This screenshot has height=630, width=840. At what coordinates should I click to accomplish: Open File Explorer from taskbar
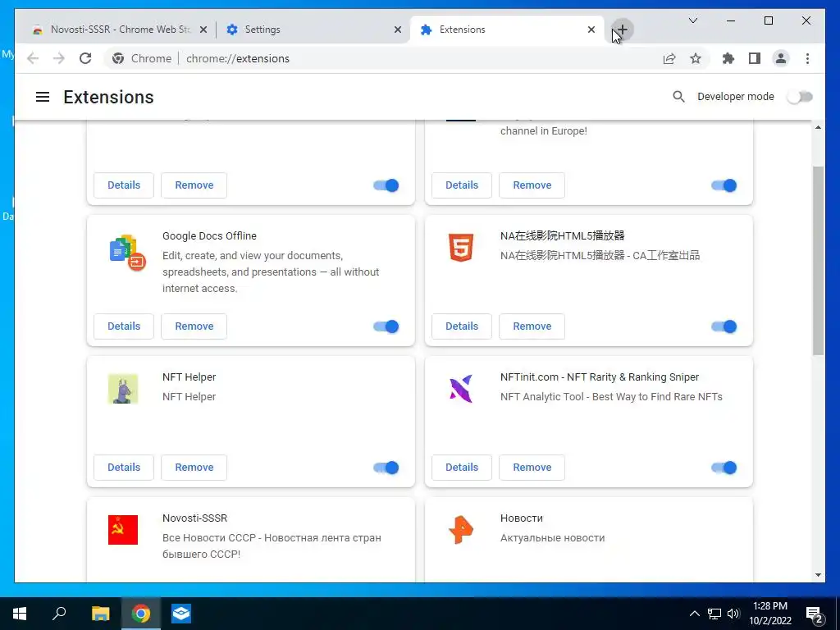100,614
